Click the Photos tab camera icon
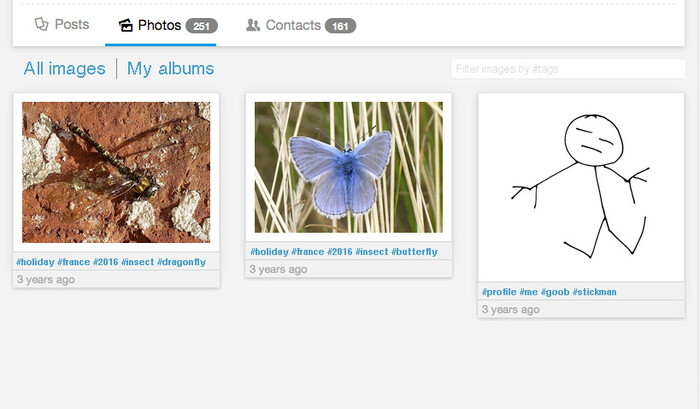Screen dimensions: 700x409 coord(126,26)
